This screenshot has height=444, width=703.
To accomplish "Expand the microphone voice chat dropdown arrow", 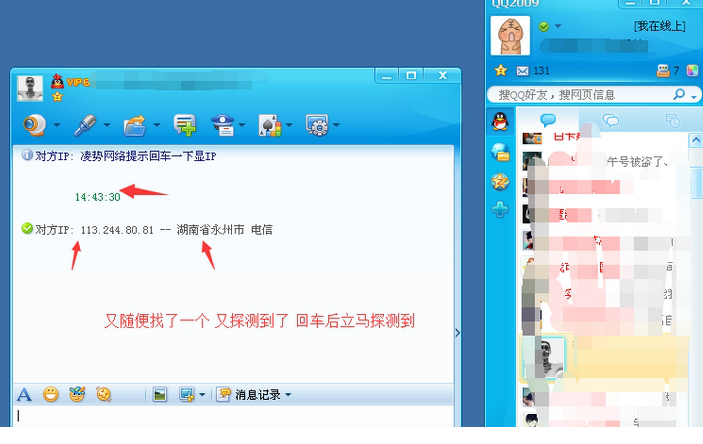I will [x=107, y=125].
